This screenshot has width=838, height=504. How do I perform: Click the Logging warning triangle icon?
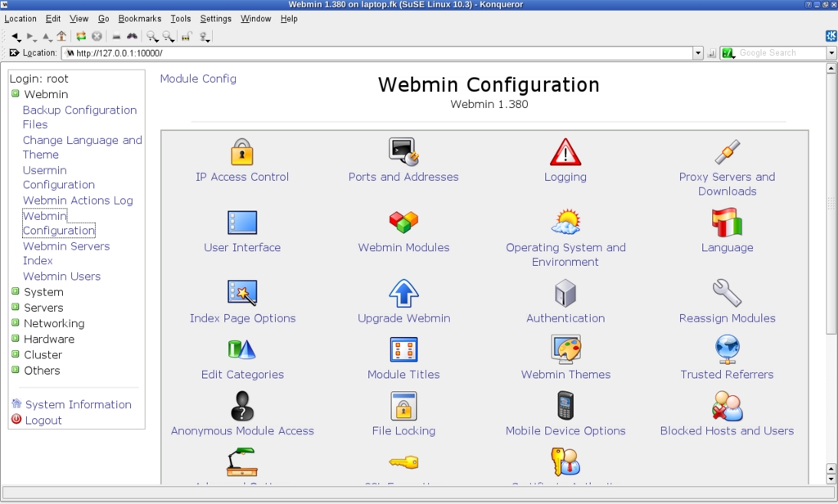point(565,152)
